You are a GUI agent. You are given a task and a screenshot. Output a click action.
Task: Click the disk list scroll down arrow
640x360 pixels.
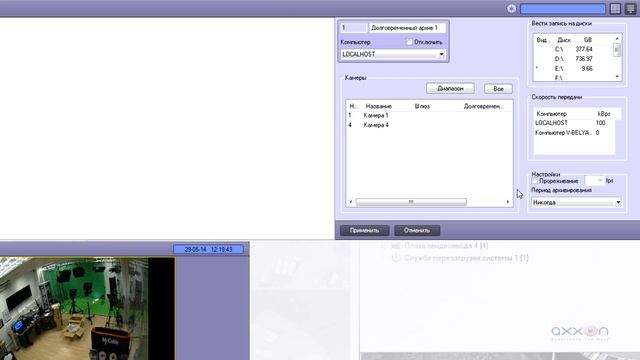[x=617, y=76]
